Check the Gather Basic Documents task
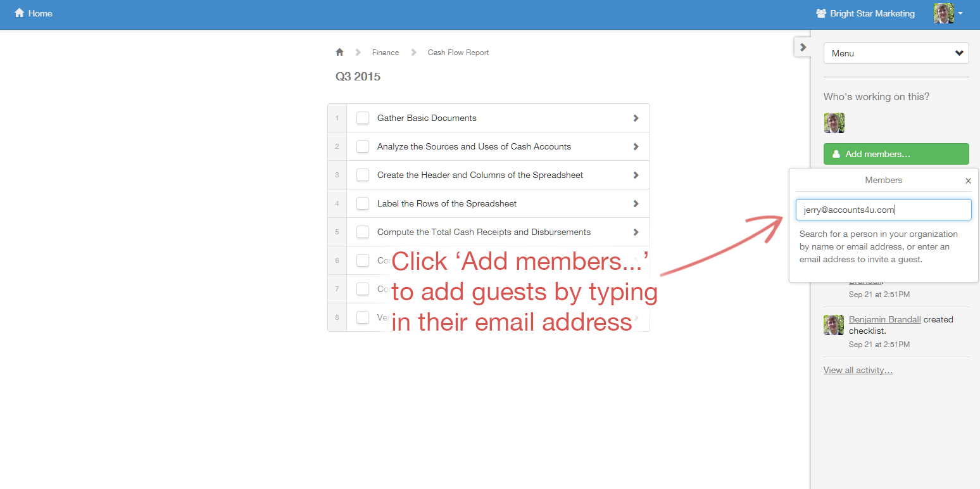 tap(363, 118)
